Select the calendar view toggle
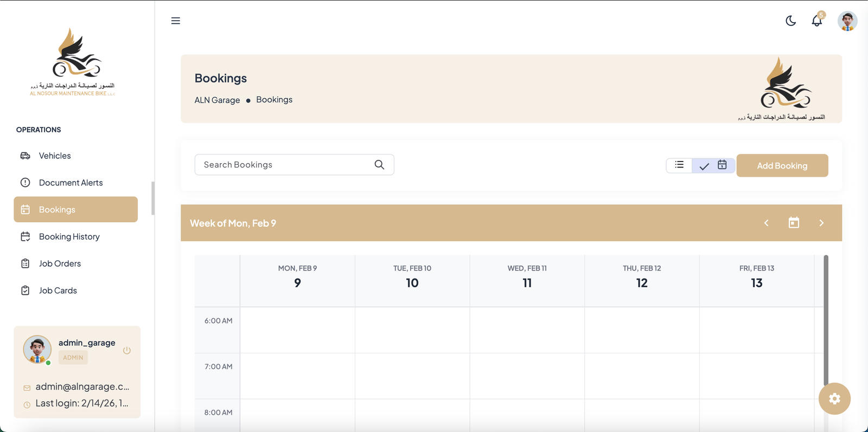 [713, 165]
